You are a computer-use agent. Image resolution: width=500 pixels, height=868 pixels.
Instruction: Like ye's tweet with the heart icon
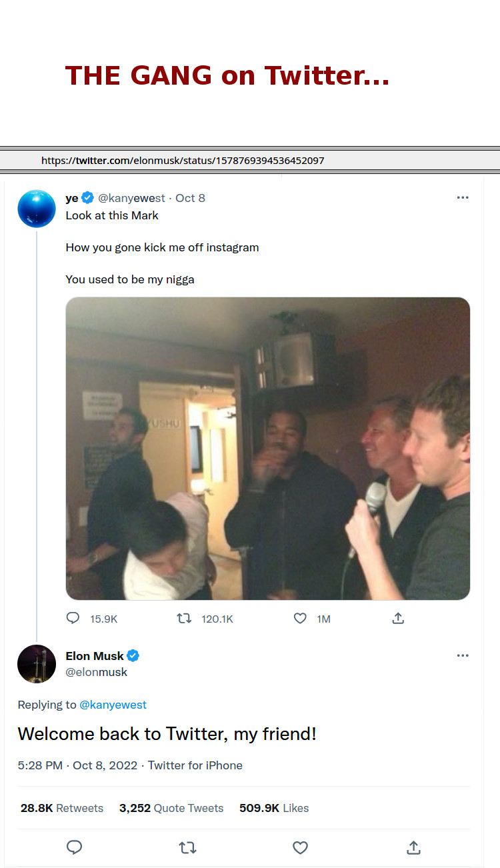click(300, 619)
